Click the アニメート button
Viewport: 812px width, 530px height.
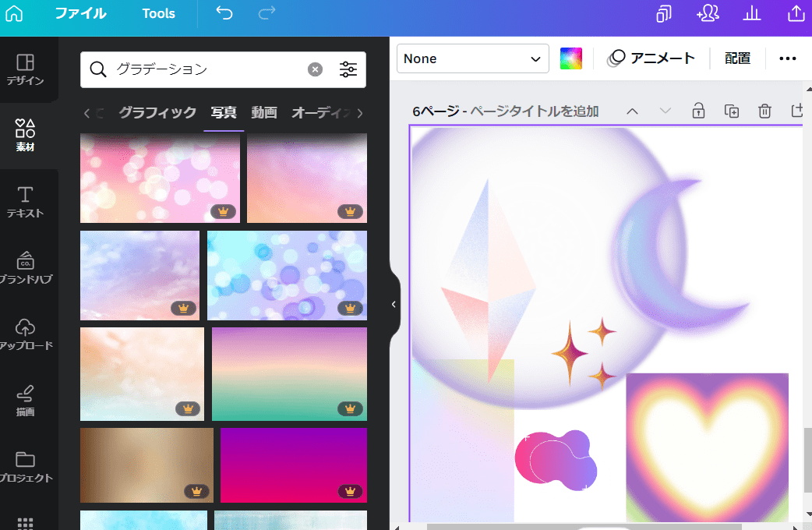651,58
